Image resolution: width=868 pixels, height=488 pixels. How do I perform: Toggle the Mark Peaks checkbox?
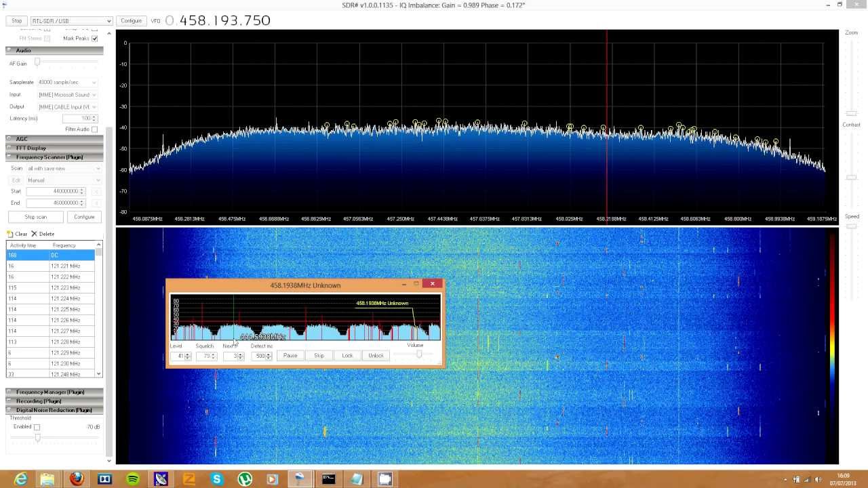click(x=94, y=39)
